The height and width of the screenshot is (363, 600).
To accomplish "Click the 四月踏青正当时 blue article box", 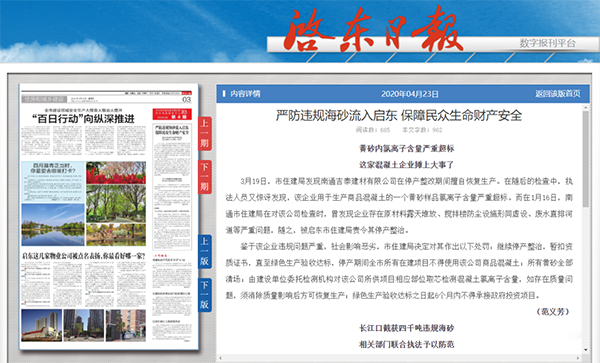I will pyautogui.click(x=53, y=182).
